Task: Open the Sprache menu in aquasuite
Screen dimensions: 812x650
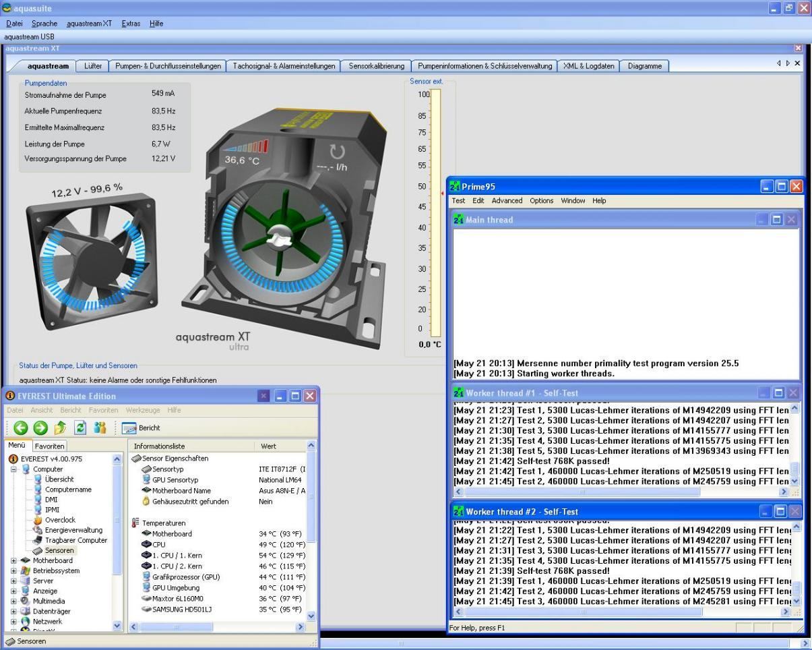Action: 44,23
